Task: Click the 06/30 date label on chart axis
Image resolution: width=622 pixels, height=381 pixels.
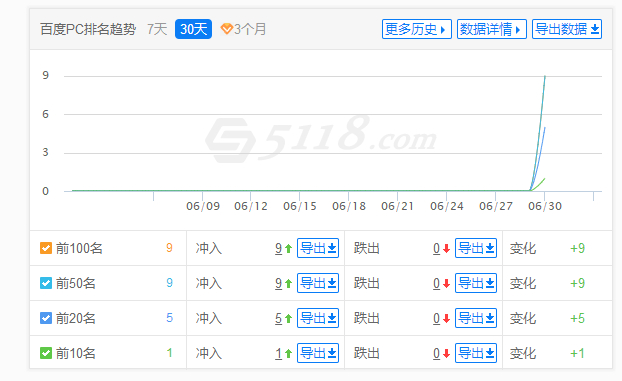Action: click(x=545, y=206)
